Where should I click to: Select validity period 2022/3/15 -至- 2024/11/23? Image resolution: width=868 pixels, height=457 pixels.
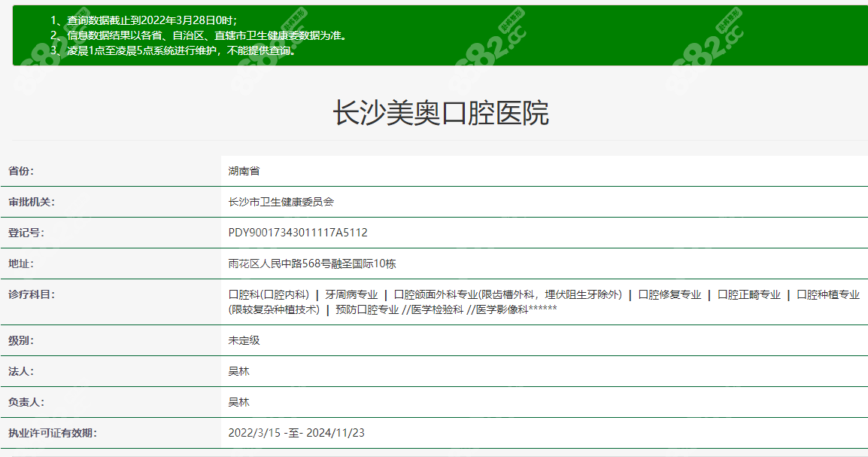(296, 433)
